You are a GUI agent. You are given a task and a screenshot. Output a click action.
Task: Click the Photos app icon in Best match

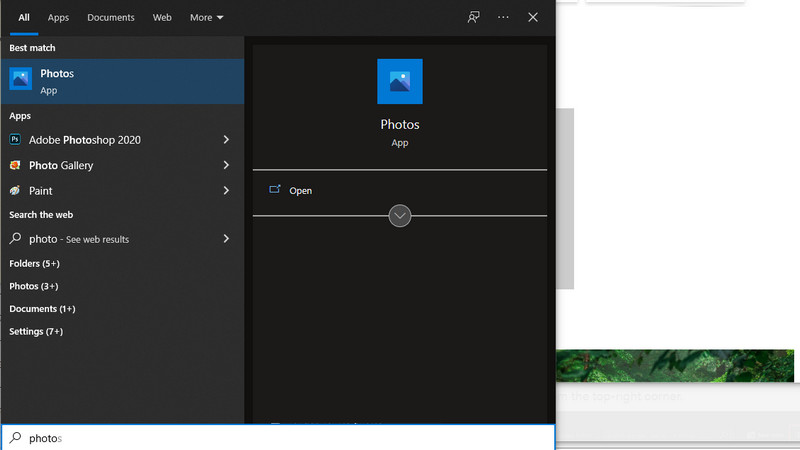(x=20, y=80)
